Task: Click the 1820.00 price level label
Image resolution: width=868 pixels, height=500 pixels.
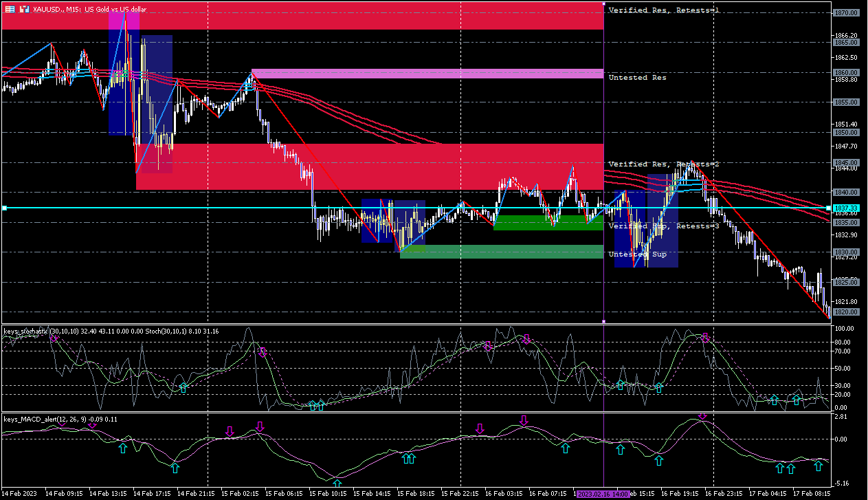Action: pyautogui.click(x=846, y=312)
